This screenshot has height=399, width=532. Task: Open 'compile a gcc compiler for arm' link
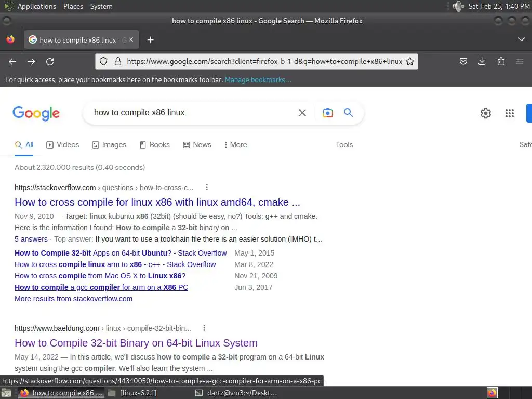[x=101, y=287]
